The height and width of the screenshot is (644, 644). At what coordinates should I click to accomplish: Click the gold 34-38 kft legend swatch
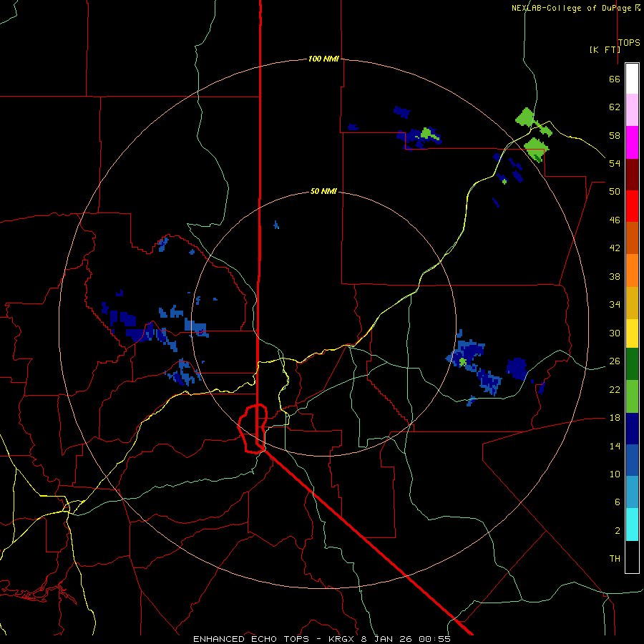pos(632,303)
